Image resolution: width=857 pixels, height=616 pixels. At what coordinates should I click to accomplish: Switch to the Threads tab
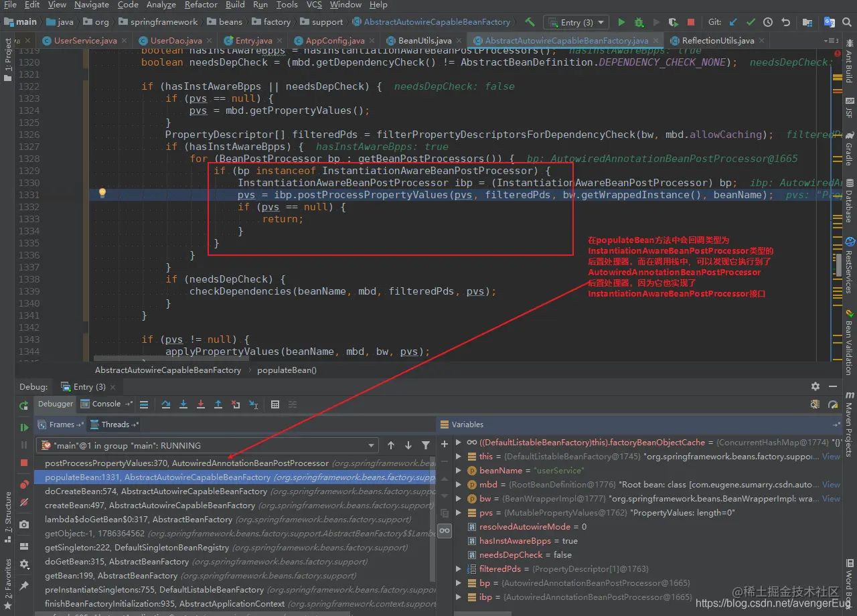tap(114, 425)
